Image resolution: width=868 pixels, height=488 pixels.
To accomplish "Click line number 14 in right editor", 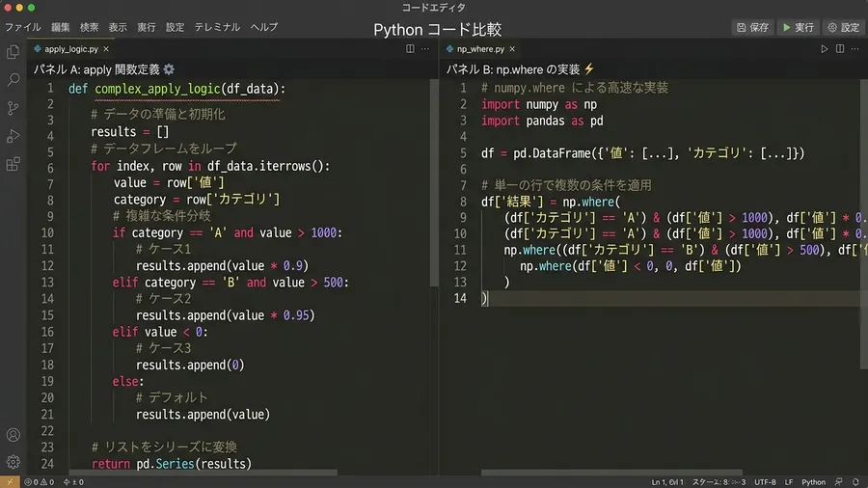I will coord(460,298).
